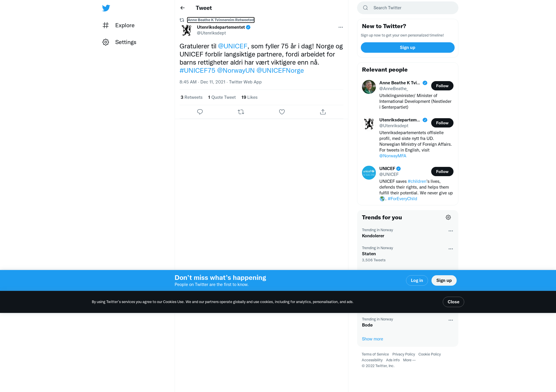Open the tweet's three-dot more menu

(x=341, y=27)
